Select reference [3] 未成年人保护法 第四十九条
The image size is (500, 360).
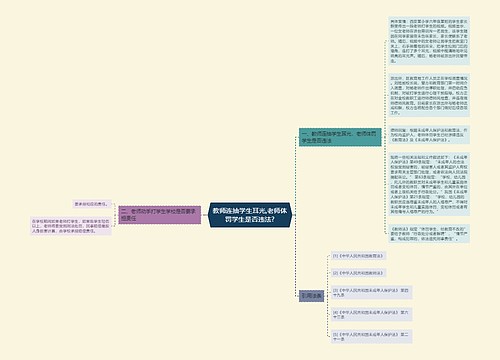tap(371, 292)
